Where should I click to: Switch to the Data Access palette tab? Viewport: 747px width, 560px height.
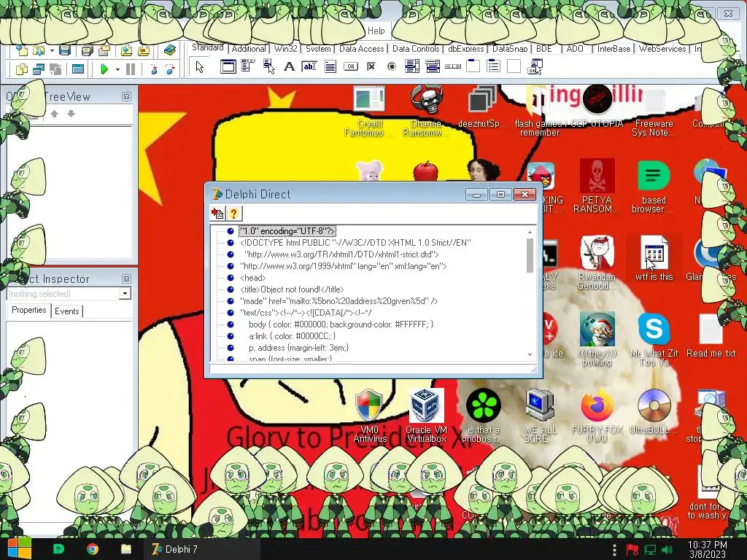coord(361,49)
